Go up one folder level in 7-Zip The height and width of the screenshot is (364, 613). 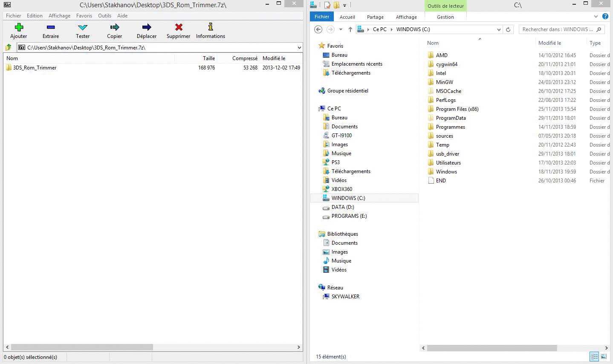tap(9, 47)
